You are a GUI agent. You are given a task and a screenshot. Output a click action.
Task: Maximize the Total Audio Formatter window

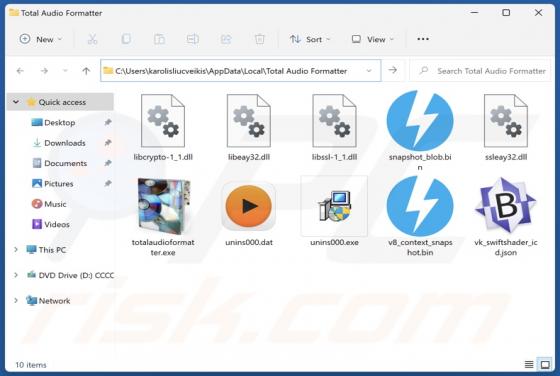point(506,13)
